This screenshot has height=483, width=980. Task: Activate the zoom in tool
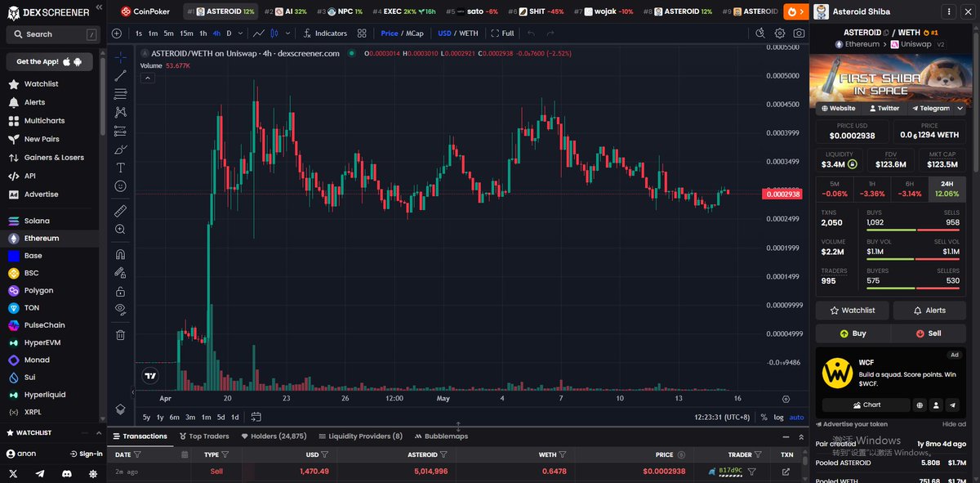[x=120, y=230]
